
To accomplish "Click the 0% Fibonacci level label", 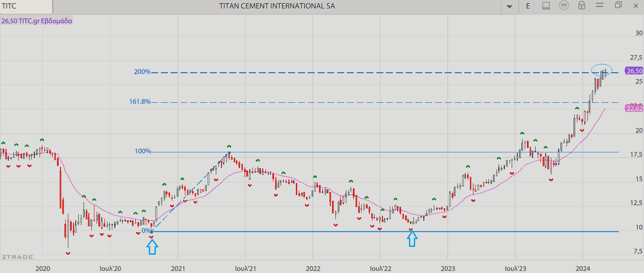I will click(x=146, y=230).
